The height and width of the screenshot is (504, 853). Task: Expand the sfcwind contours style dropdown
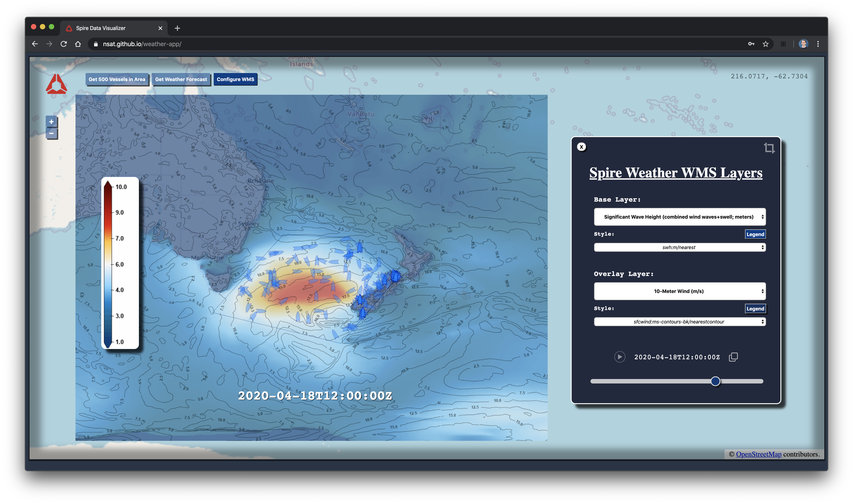679,322
